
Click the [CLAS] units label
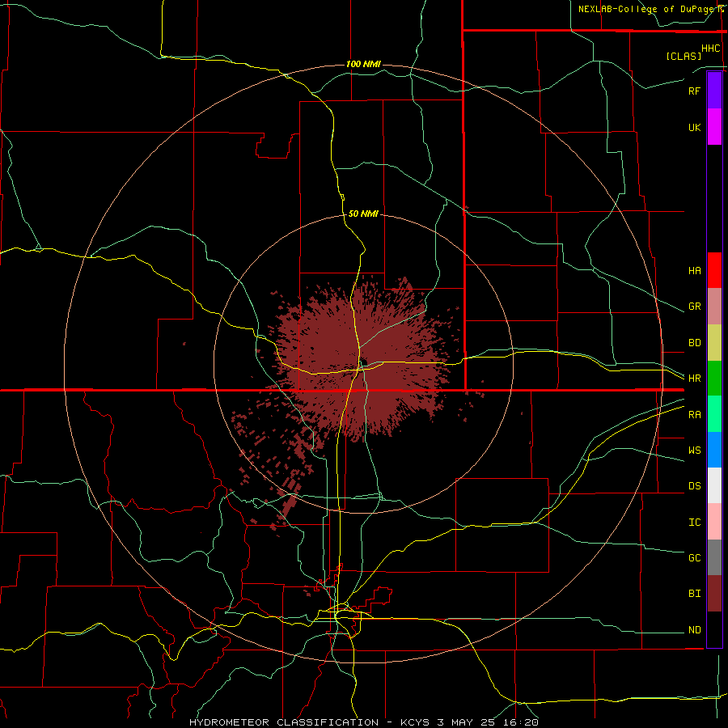pos(684,56)
